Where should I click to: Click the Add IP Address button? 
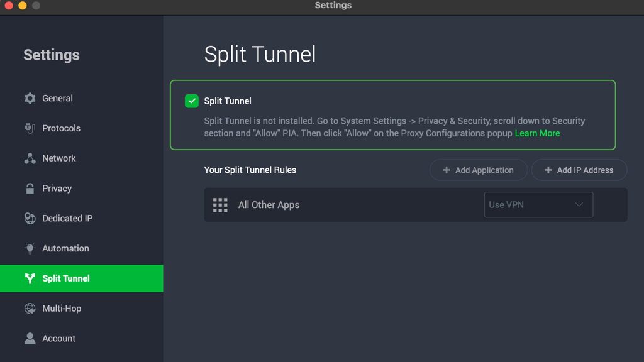point(579,170)
